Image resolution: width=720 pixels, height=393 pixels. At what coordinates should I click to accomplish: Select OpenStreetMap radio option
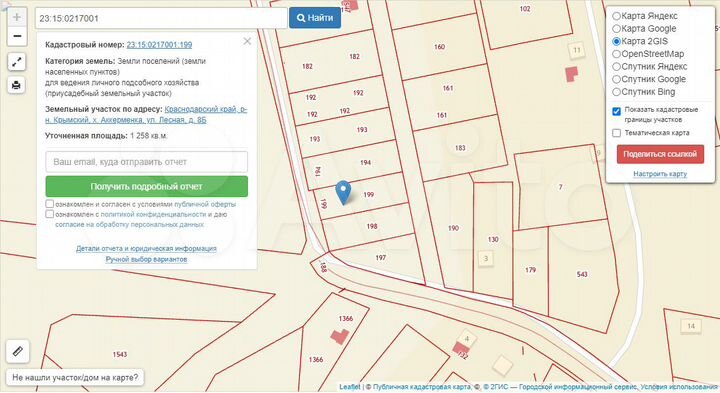(616, 54)
